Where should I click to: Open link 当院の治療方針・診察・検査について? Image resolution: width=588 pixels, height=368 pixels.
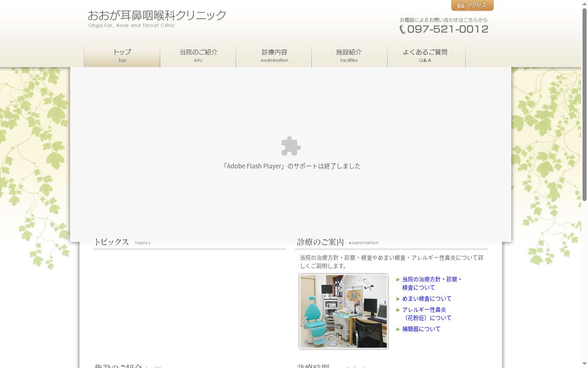coord(432,283)
